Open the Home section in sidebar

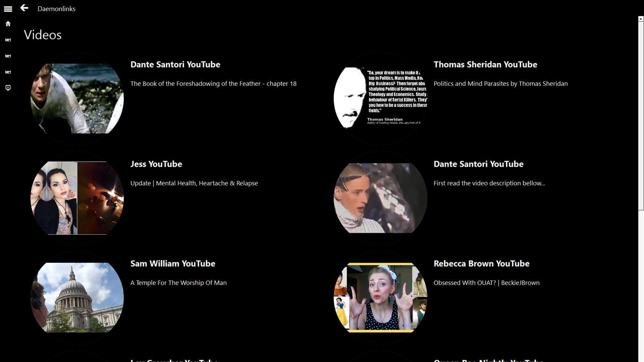click(x=8, y=24)
